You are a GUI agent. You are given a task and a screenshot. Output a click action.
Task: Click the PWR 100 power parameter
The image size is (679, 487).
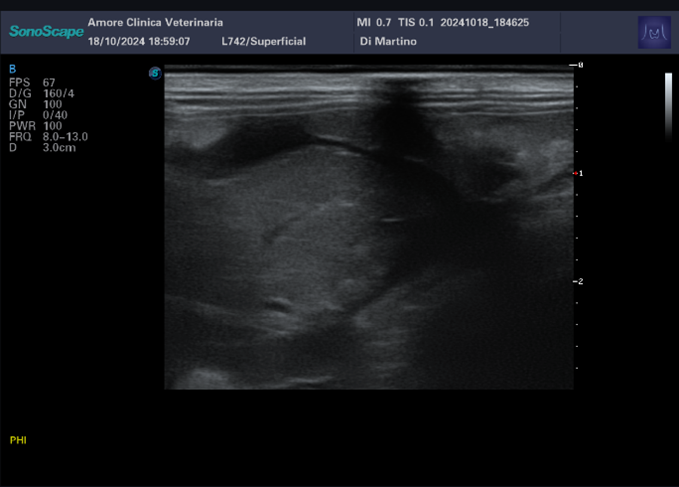(42, 125)
